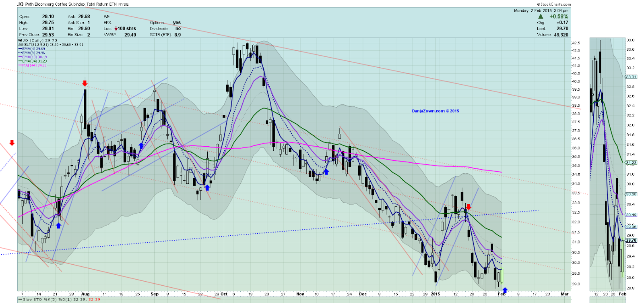The image size is (644, 303).
Task: Click the Options value yes
Action: coord(177,23)
